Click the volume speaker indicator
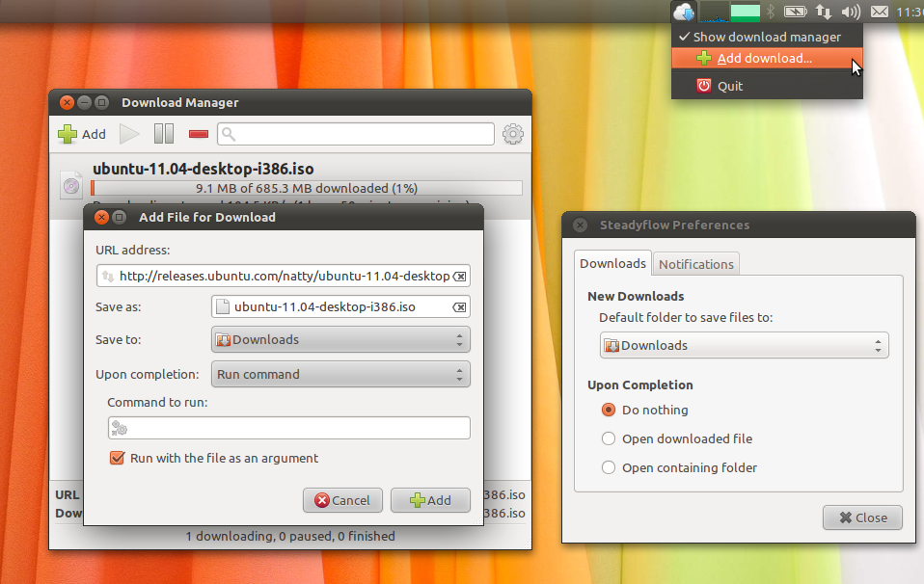This screenshot has width=924, height=584. click(851, 12)
